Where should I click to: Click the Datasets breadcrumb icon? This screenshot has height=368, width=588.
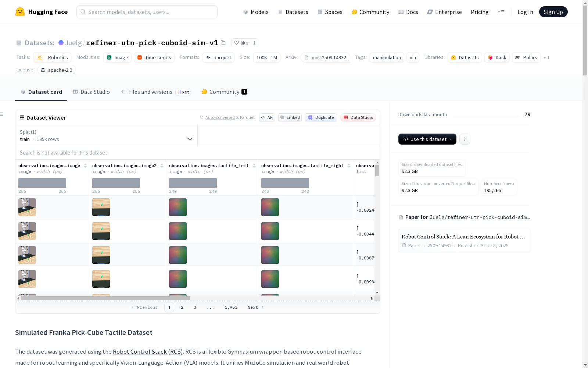point(19,43)
